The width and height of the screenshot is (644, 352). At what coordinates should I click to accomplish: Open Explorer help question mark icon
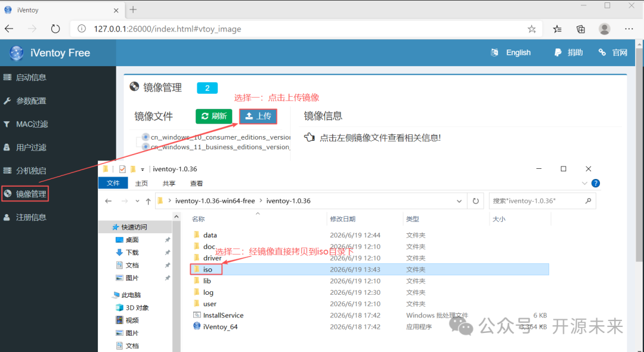(x=596, y=183)
